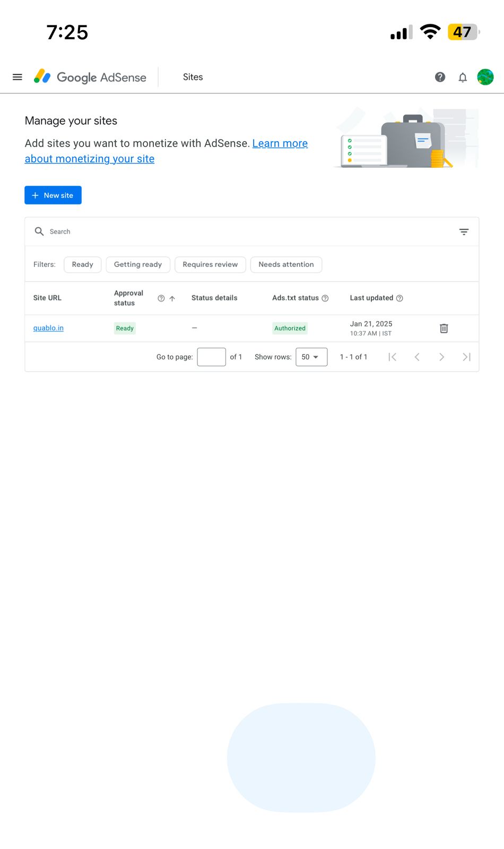This screenshot has width=504, height=849.
Task: Click the Site URL column header
Action: pyautogui.click(x=47, y=298)
